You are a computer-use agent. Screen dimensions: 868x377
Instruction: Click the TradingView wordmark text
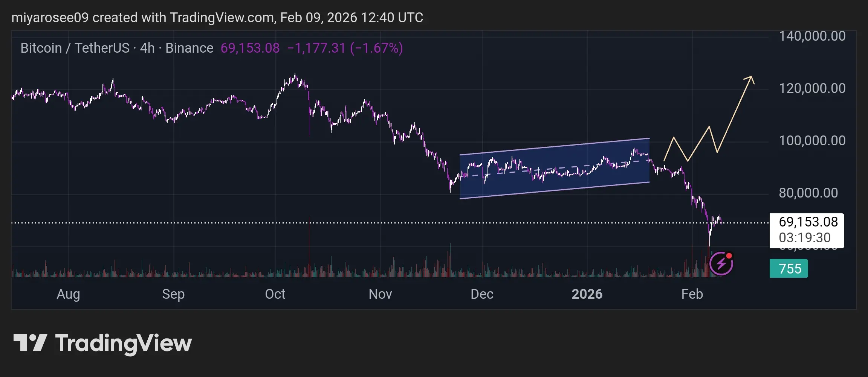click(123, 344)
